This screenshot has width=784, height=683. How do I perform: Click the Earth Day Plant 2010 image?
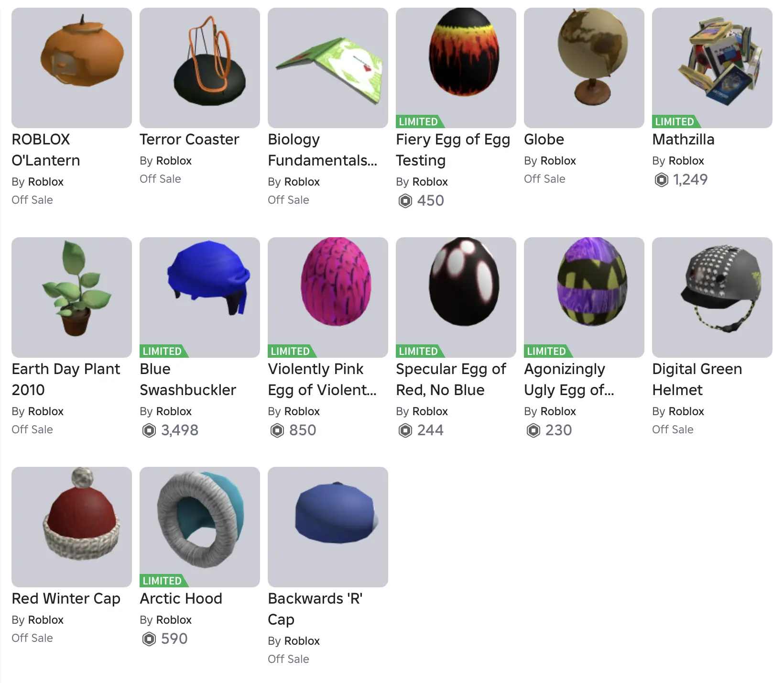72,297
